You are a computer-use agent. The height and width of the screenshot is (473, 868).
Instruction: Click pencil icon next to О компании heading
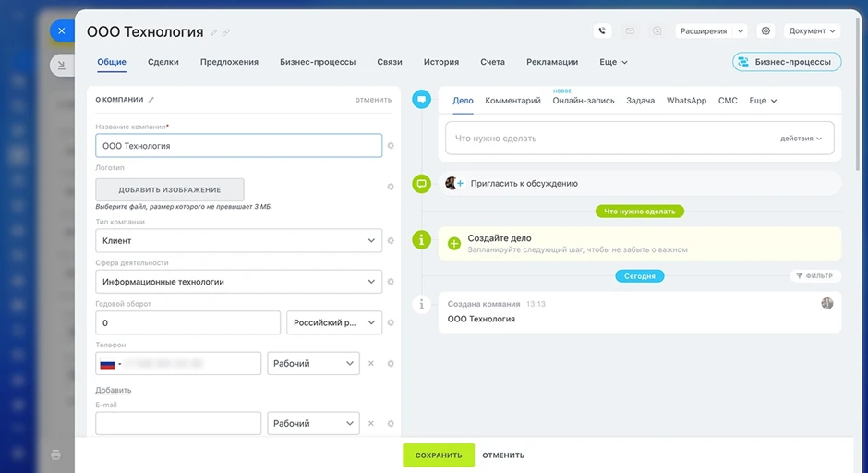[151, 100]
